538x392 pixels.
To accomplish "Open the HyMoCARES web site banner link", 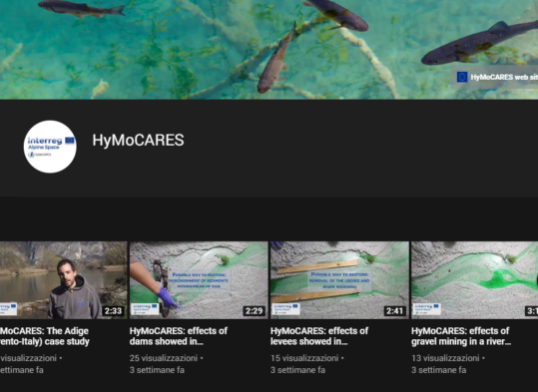I will pos(494,77).
